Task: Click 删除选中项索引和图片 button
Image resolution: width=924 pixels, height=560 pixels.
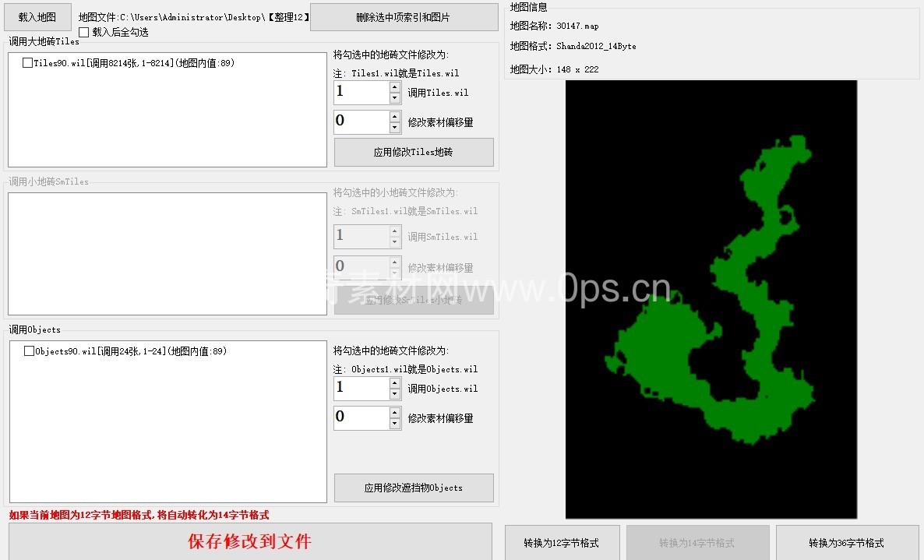Action: (x=404, y=17)
